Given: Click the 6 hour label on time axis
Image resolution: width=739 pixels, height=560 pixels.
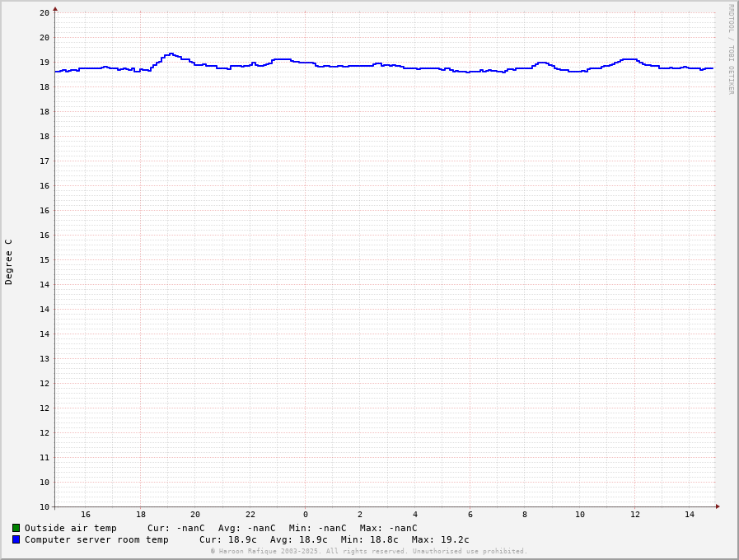Looking at the screenshot, I should [470, 515].
